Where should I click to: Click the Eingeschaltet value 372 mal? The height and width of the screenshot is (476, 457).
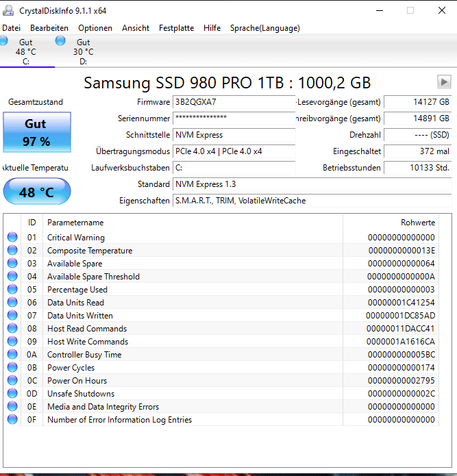[418, 151]
